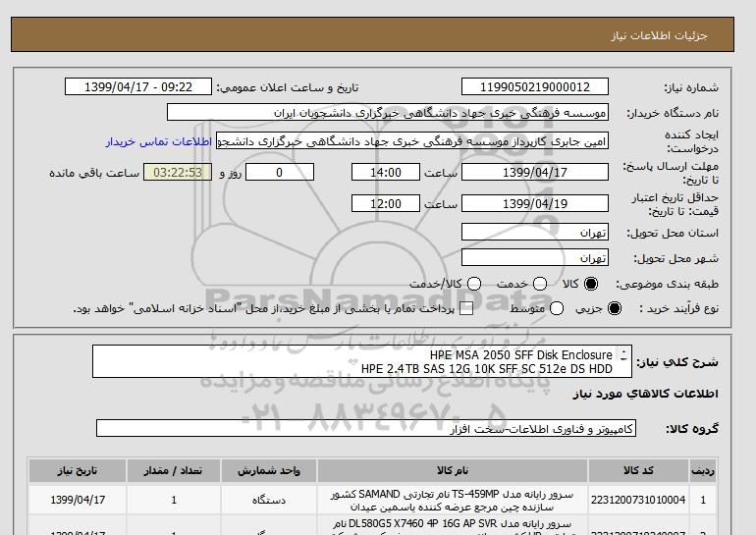
Task: Click the نام کالا column header
Action: 453,471
